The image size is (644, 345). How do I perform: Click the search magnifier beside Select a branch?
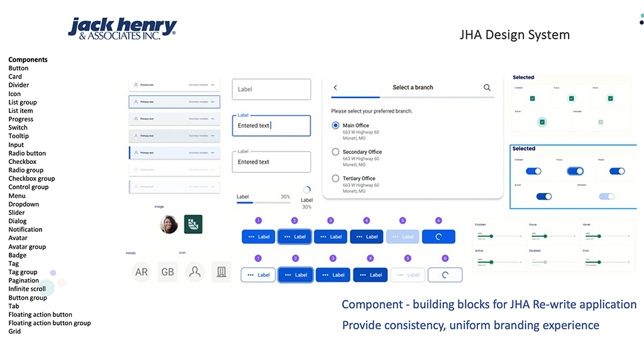[487, 87]
